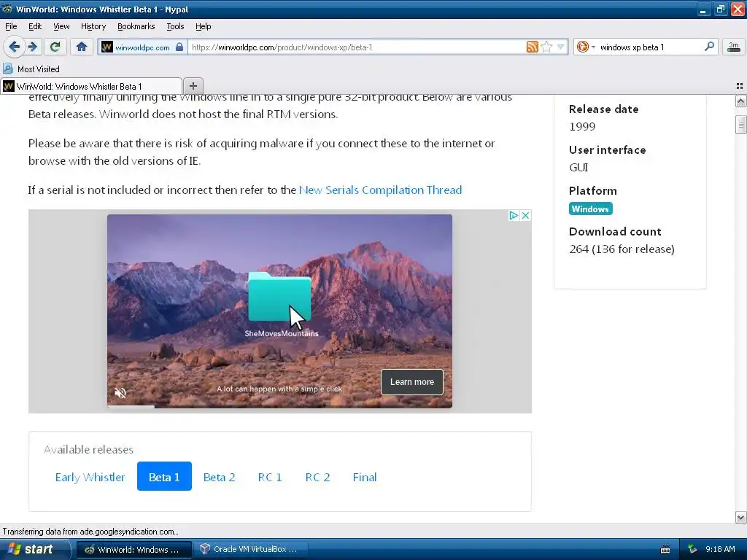Screen dimensions: 747x560
Task: Open the Bookmarks menu
Action: [136, 26]
